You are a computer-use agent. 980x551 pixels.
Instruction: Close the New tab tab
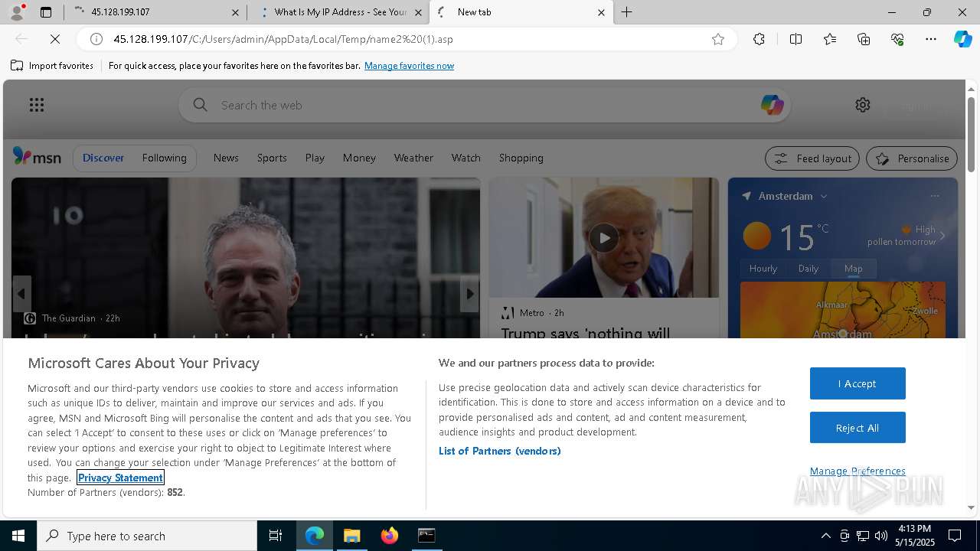point(601,12)
